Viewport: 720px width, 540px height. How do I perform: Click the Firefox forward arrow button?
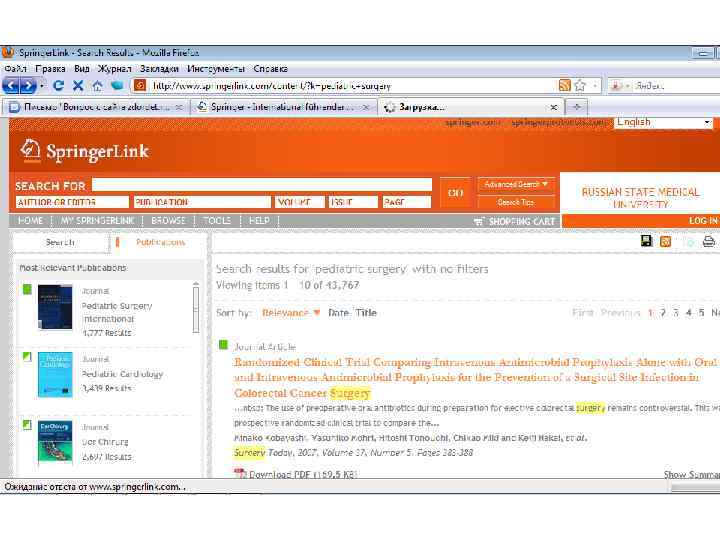tap(28, 85)
